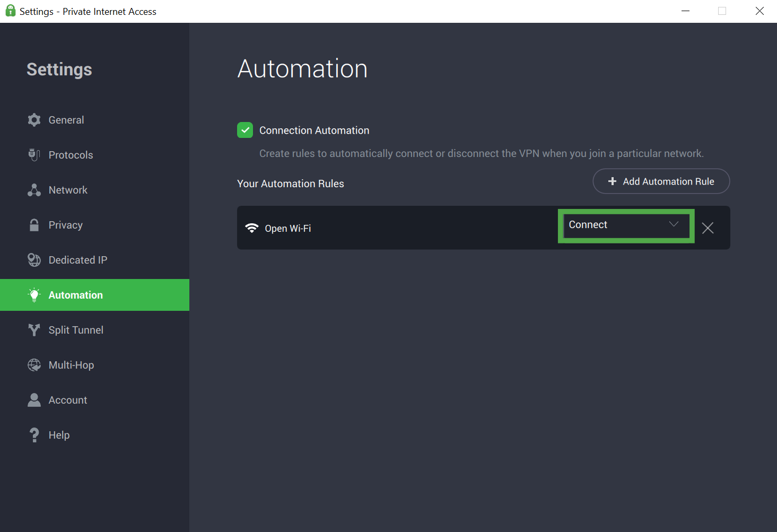Click the Account person icon
The width and height of the screenshot is (777, 532).
[34, 400]
